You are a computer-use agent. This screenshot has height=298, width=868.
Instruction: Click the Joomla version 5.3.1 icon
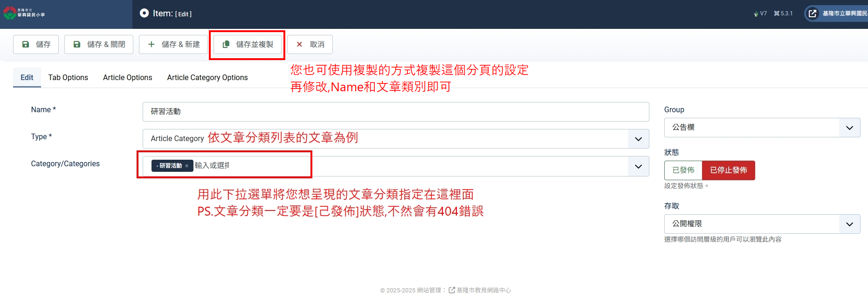777,14
